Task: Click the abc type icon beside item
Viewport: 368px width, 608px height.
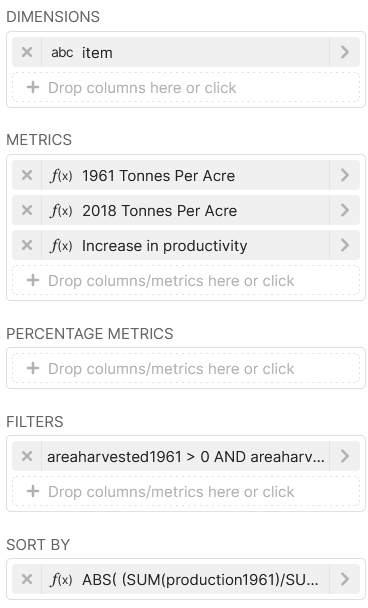Action: click(x=62, y=52)
